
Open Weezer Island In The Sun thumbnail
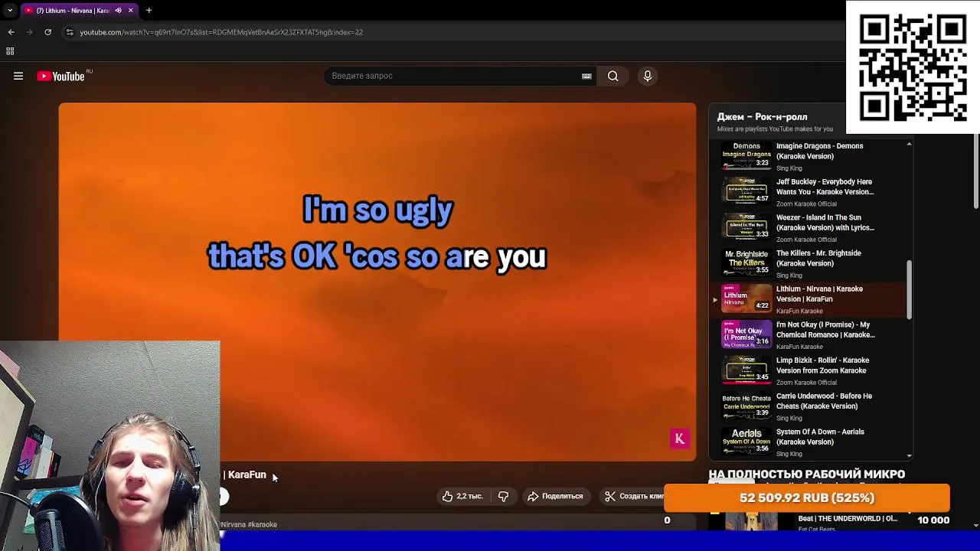pyautogui.click(x=746, y=227)
